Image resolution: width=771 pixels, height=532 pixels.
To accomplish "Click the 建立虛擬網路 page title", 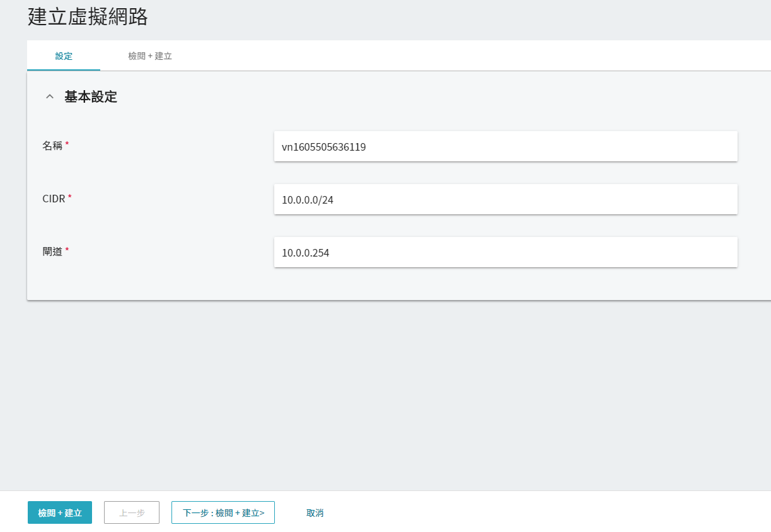I will 88,17.
